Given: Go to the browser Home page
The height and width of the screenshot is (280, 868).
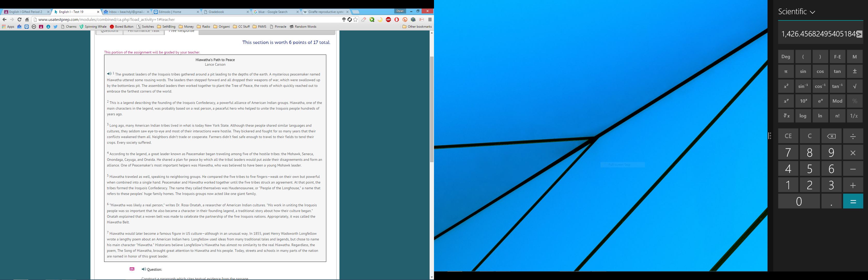Looking at the screenshot, I should tap(27, 20).
